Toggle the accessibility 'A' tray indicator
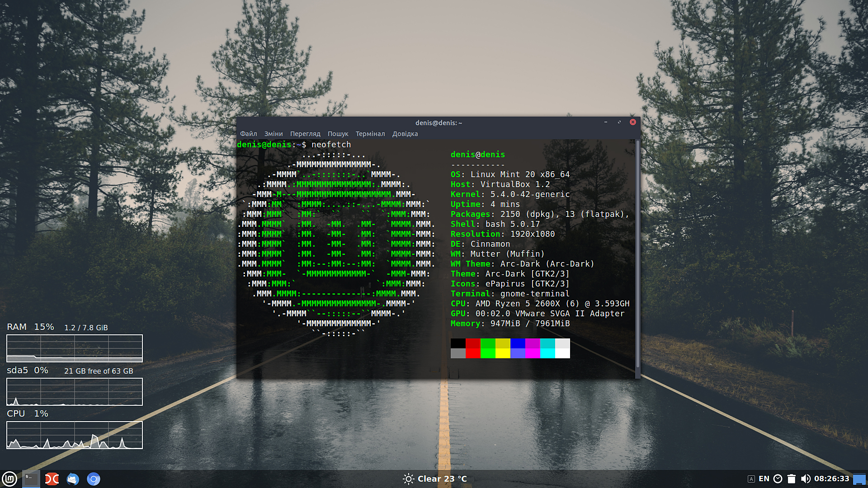The image size is (868, 488). [752, 479]
